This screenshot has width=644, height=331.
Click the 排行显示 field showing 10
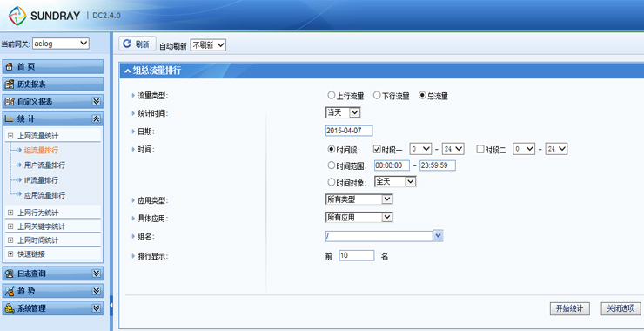point(357,255)
